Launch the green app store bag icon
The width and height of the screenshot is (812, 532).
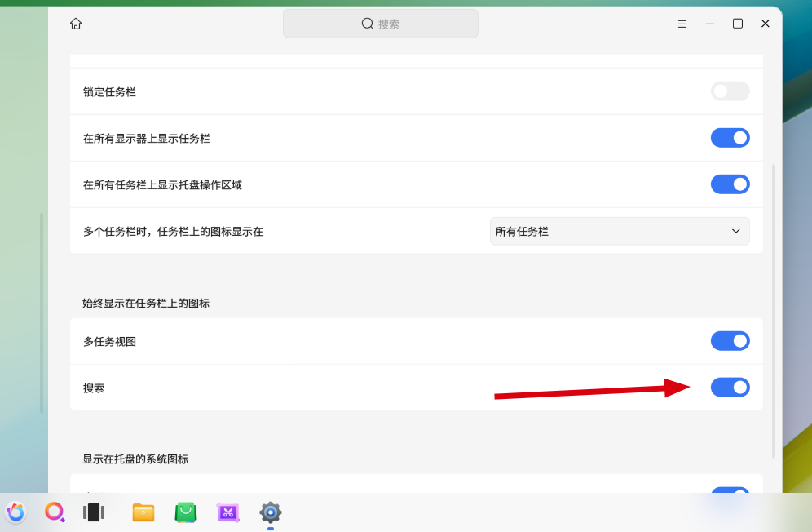click(x=186, y=512)
